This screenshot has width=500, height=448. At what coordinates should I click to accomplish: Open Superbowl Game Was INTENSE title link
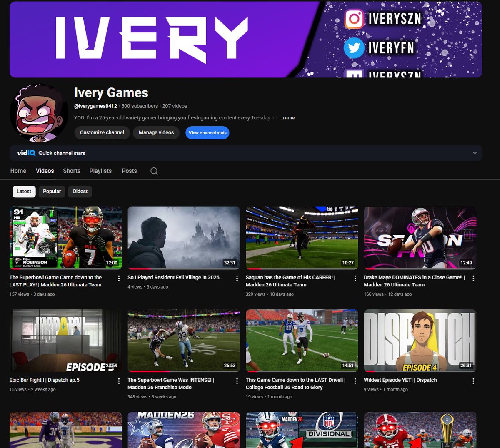pos(171,383)
